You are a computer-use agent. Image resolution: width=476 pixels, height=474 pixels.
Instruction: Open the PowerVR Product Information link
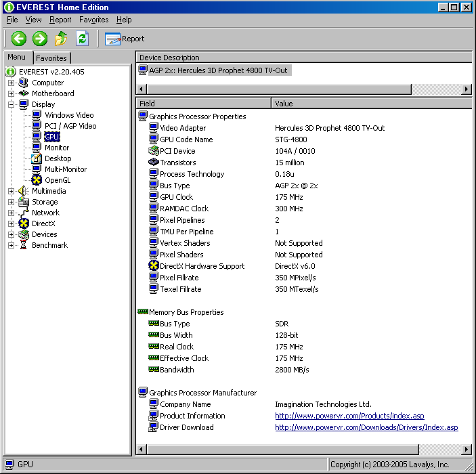[349, 416]
